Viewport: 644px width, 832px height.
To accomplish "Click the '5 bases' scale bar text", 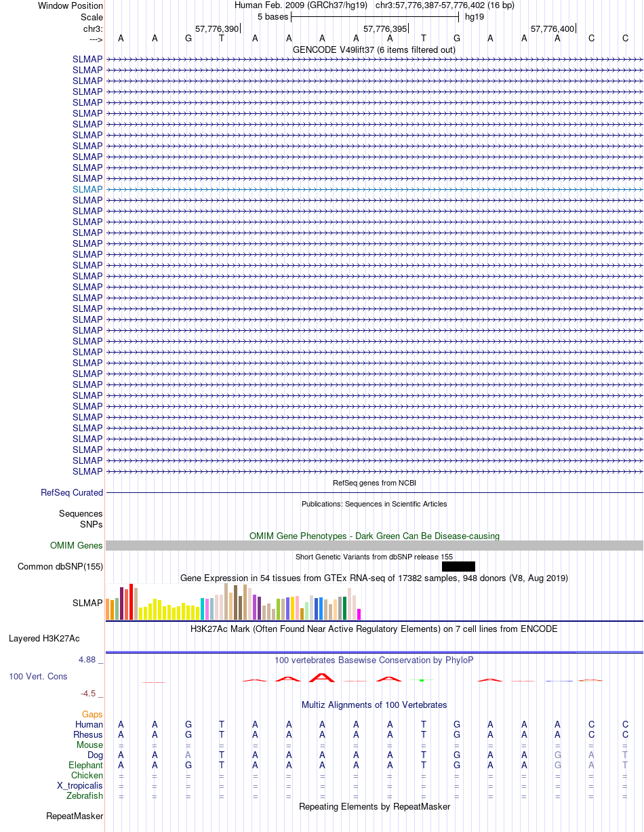I will click(273, 16).
